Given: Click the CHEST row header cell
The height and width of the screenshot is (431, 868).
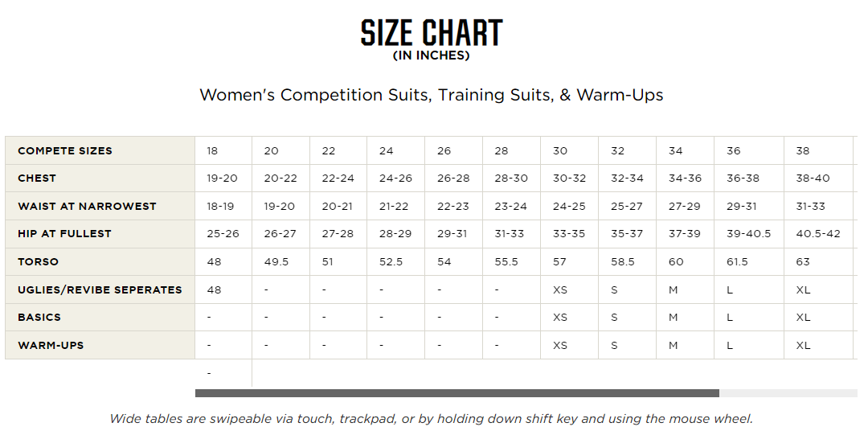Looking at the screenshot, I should point(100,179).
